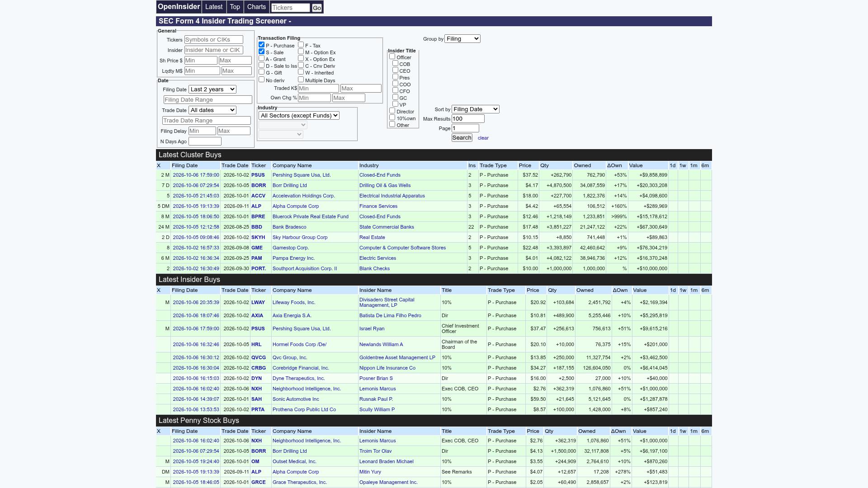868x488 pixels.
Task: Uncheck the P - Purchase checkbox
Action: pos(261,45)
